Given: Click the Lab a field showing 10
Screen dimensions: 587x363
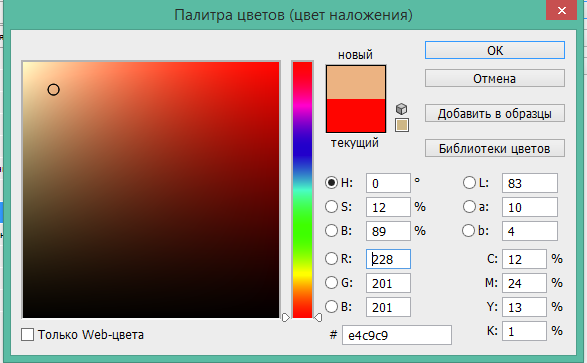Looking at the screenshot, I should click(530, 207).
